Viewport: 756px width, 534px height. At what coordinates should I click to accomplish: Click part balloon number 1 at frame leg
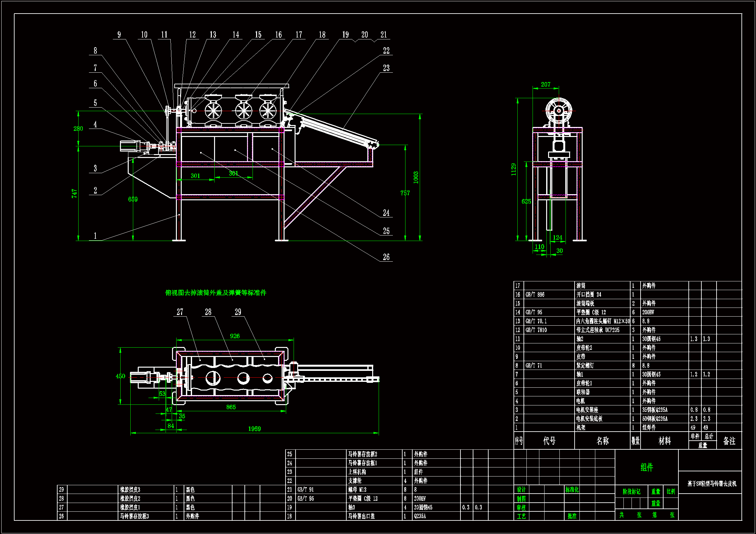point(95,236)
